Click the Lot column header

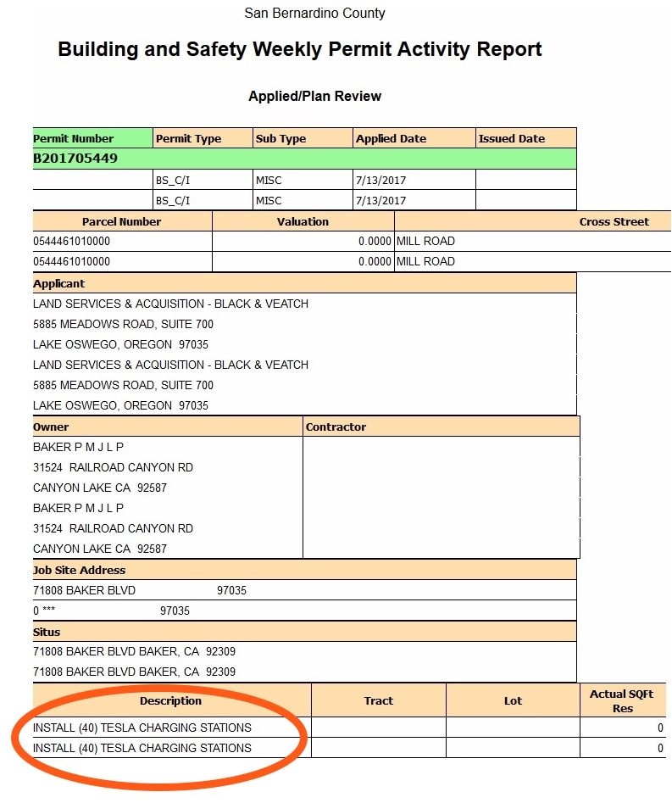513,700
